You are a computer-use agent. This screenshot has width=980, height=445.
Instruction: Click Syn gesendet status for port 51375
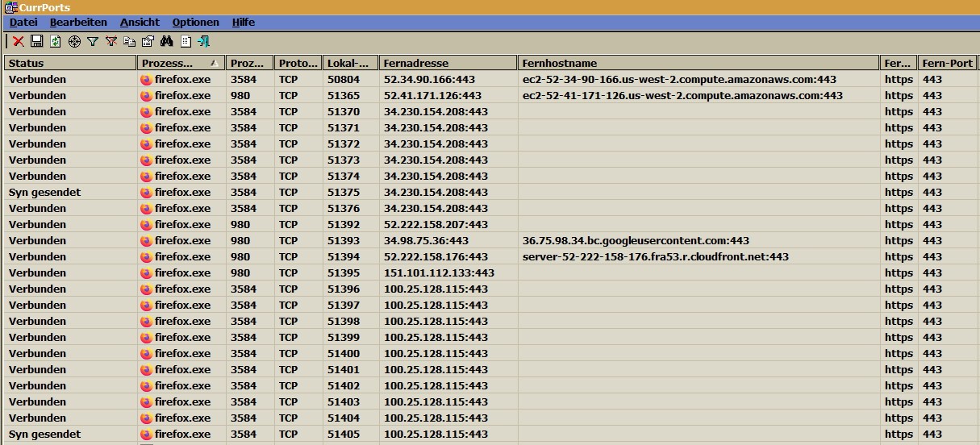pyautogui.click(x=44, y=192)
